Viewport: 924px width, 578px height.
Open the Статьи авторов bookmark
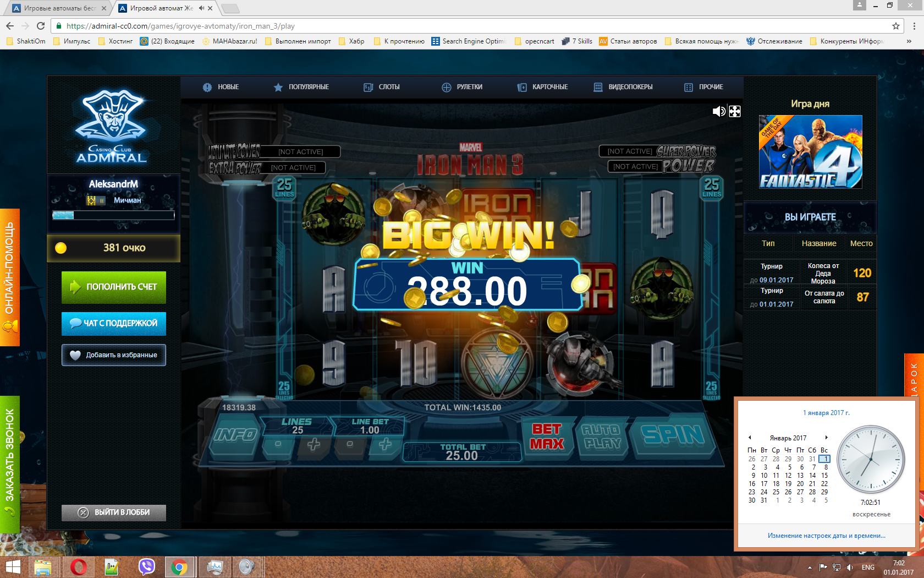click(x=628, y=41)
